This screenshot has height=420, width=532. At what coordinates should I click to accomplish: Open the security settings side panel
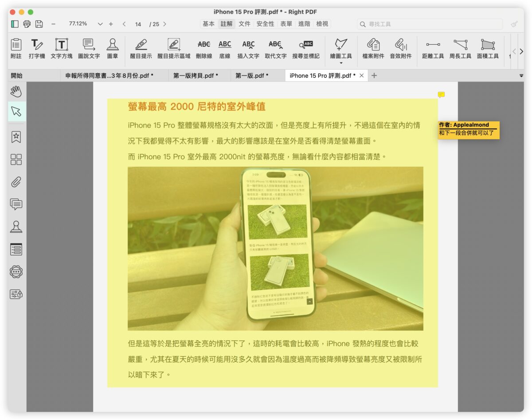(x=16, y=294)
